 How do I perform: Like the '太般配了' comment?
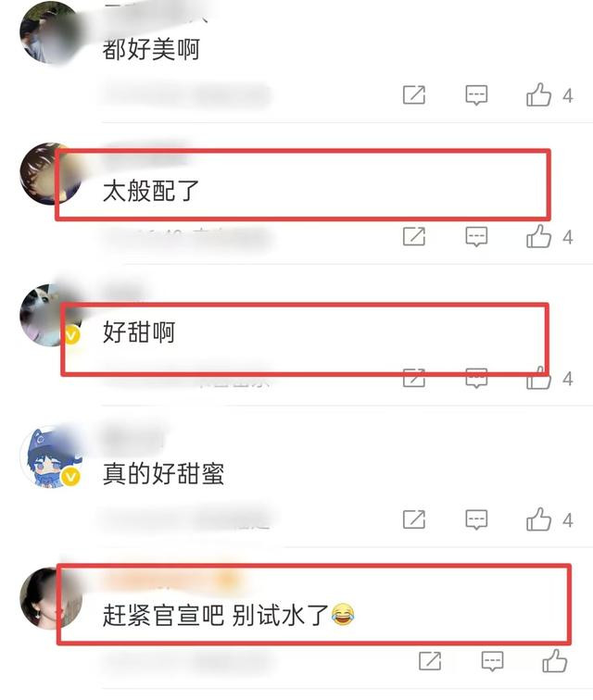[x=538, y=236]
